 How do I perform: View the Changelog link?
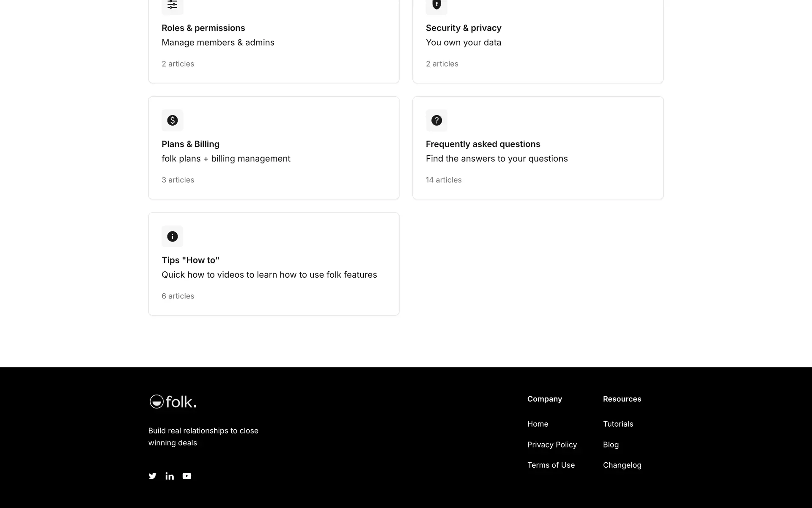pos(622,465)
